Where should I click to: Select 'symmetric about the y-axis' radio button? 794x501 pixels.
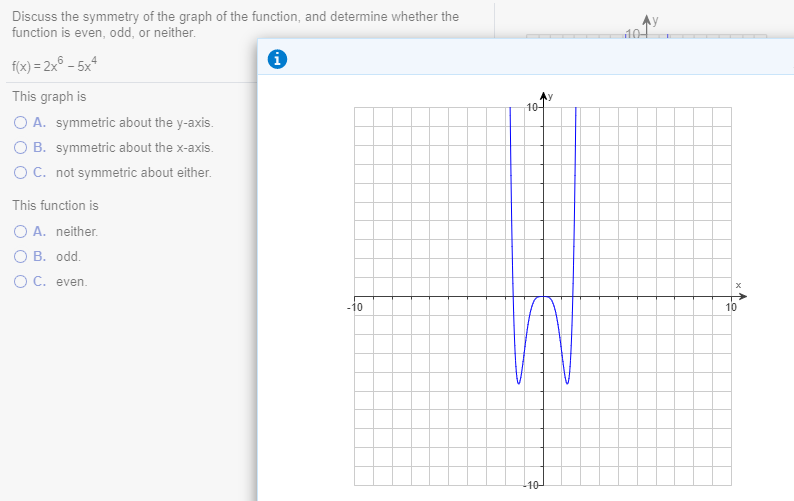click(20, 123)
